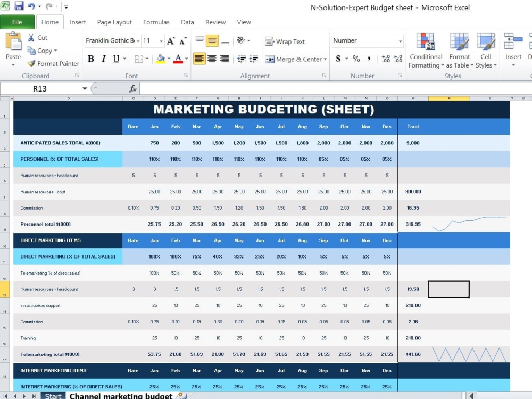Switch to the Insert ribbon tab
The width and height of the screenshot is (532, 399).
coord(78,22)
